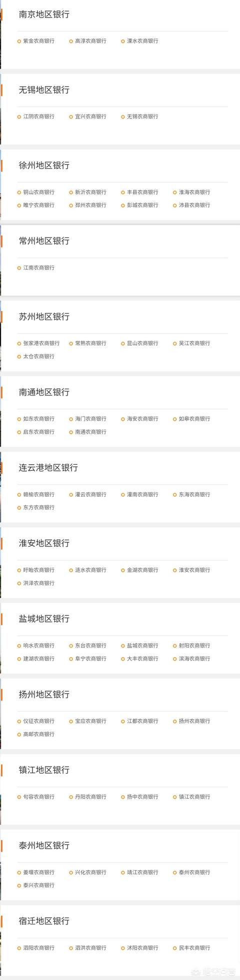240x980 pixels.
Task: Click the bullet icon beside 高淳农商银行
Action: point(71,41)
